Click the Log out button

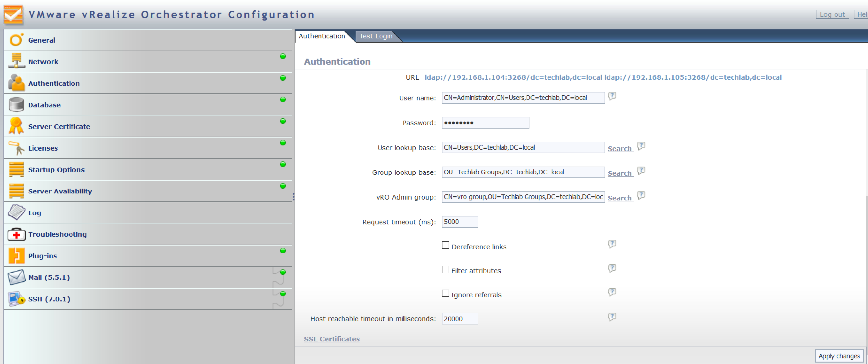(x=832, y=14)
